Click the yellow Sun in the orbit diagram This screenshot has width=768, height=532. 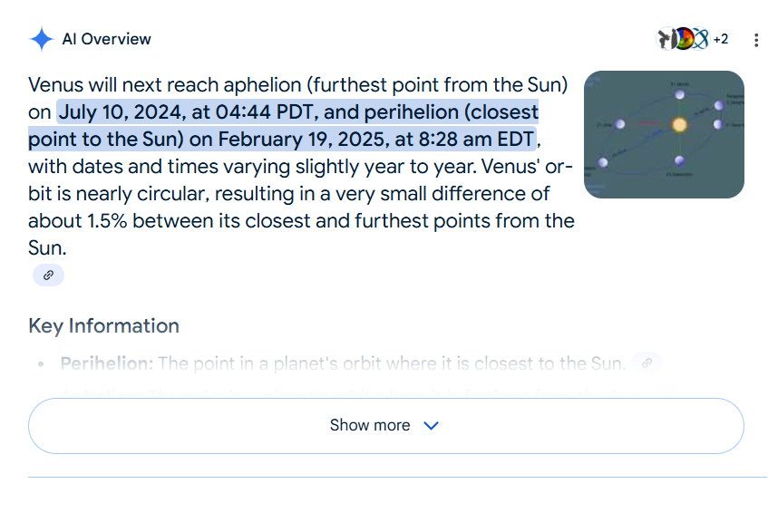(x=679, y=124)
